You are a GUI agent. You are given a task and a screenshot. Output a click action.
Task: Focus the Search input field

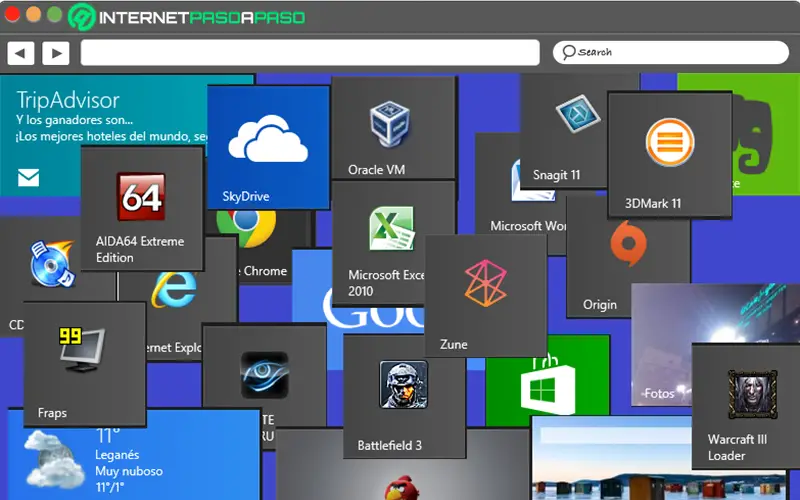click(671, 52)
